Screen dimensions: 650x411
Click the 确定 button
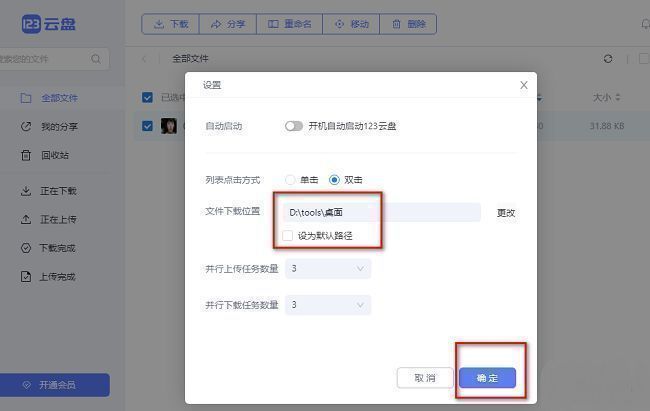487,378
